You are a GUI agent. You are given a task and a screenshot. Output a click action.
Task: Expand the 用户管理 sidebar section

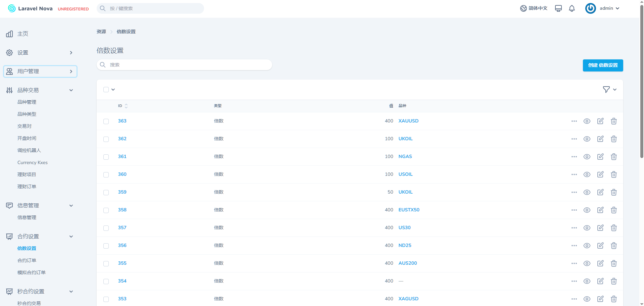point(40,71)
